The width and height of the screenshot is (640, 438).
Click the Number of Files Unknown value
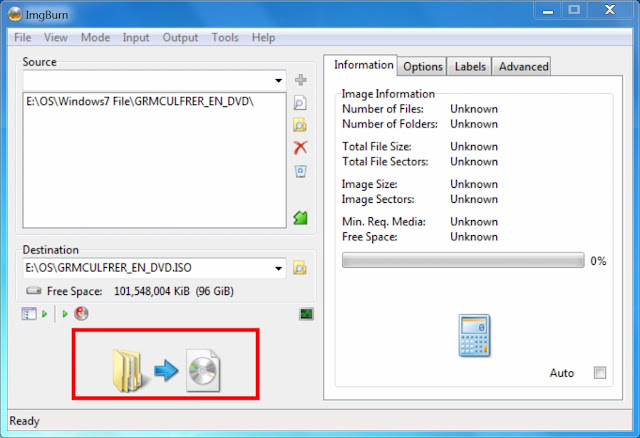pyautogui.click(x=474, y=109)
